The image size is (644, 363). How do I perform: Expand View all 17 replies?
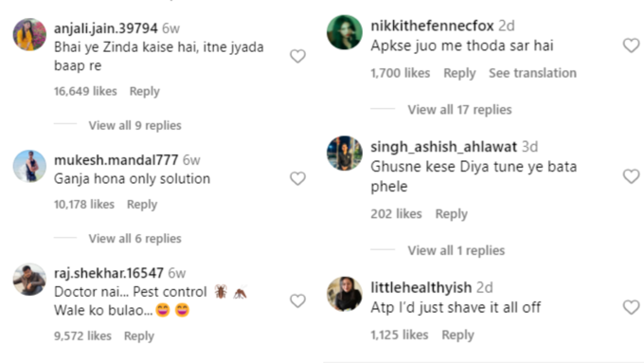click(x=459, y=110)
